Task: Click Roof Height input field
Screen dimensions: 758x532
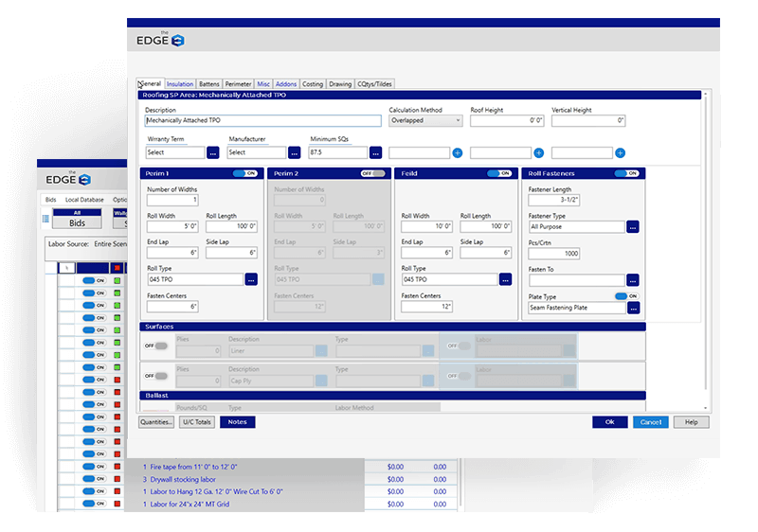Action: click(507, 120)
